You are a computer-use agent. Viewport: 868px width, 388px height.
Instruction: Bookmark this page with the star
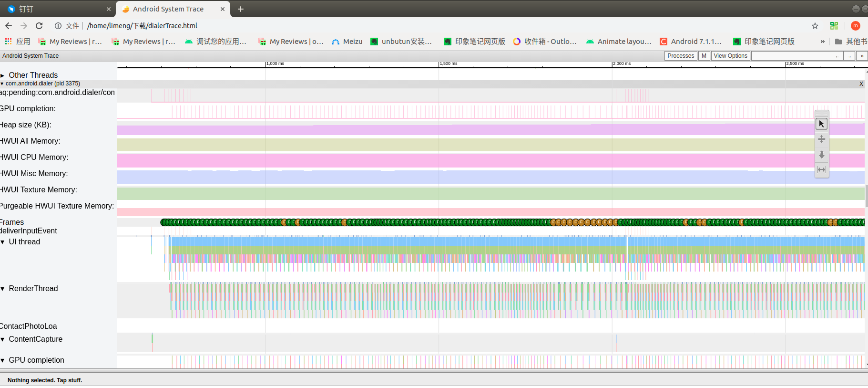[815, 26]
